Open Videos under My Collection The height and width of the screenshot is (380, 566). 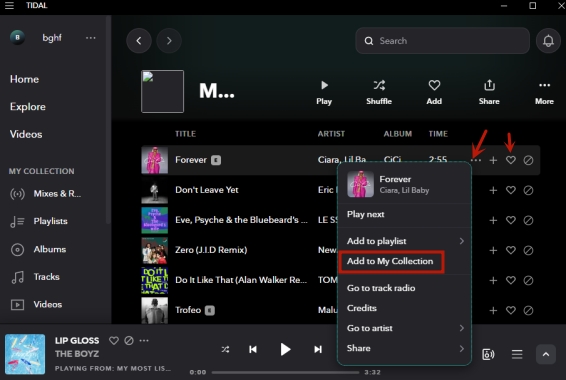tap(36, 305)
